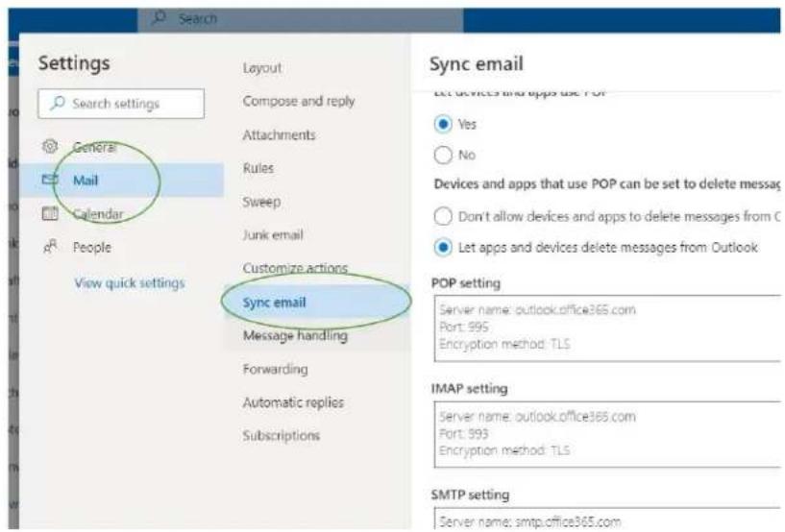Select No for letting devices use POP
Image resolution: width=785 pixels, height=532 pixels.
click(443, 155)
